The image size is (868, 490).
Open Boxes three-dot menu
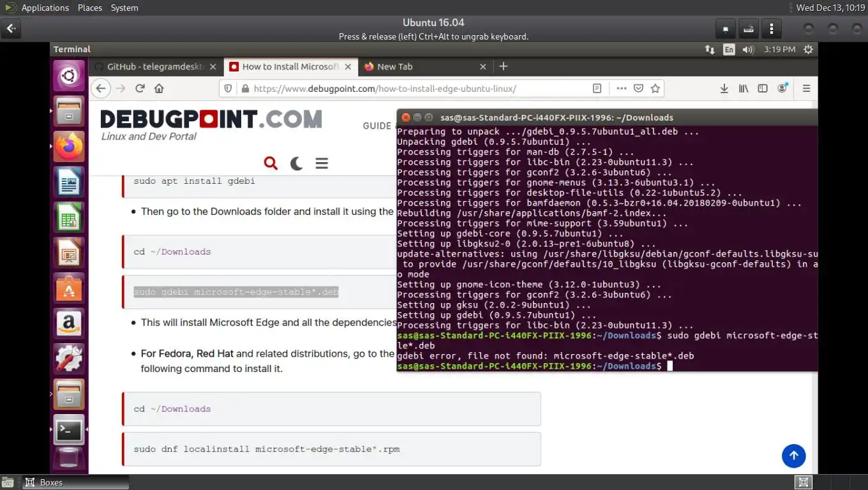[x=772, y=29]
